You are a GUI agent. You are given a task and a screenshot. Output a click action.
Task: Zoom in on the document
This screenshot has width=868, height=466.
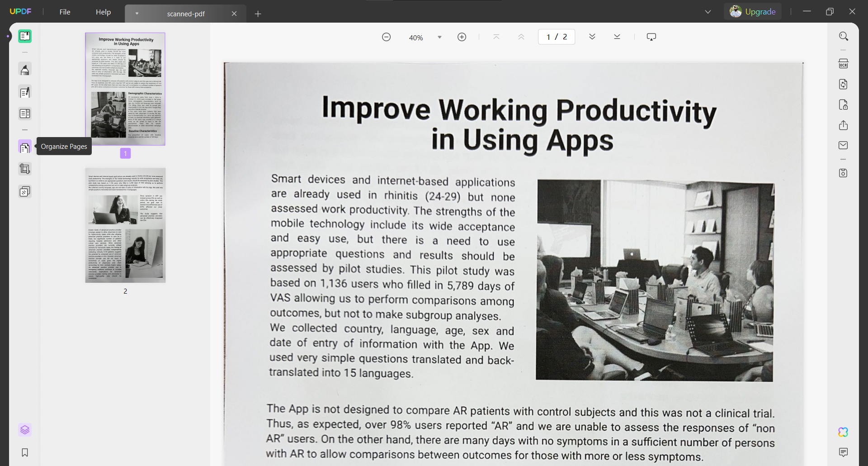[x=462, y=37]
